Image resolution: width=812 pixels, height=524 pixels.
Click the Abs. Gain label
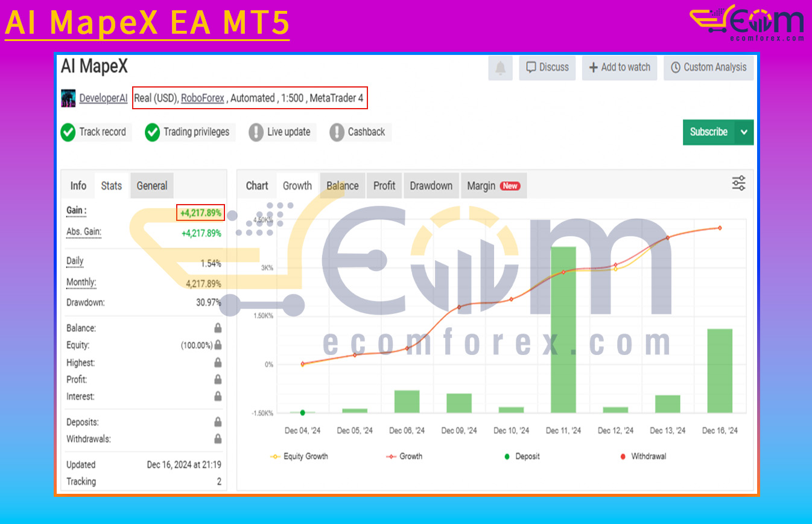pos(84,232)
